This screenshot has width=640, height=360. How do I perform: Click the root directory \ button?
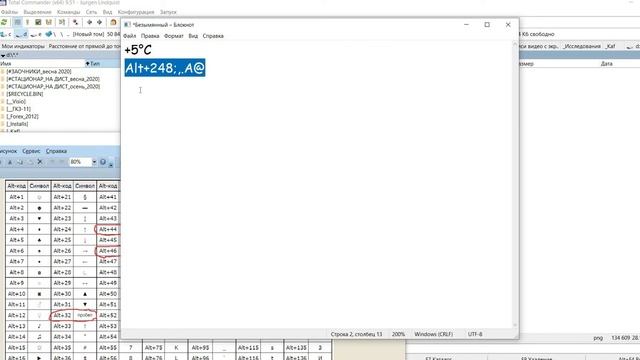(x=61, y=34)
